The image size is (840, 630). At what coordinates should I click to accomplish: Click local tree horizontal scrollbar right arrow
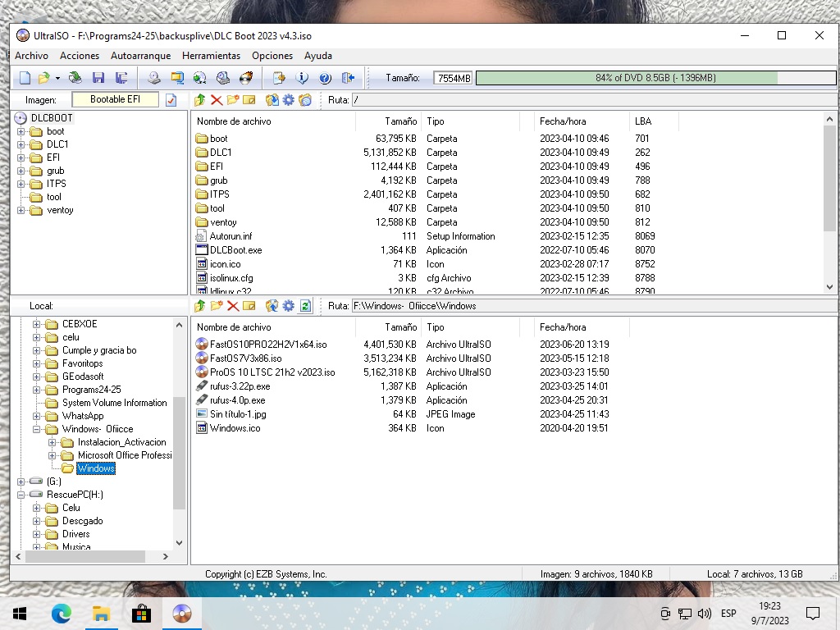[x=166, y=557]
